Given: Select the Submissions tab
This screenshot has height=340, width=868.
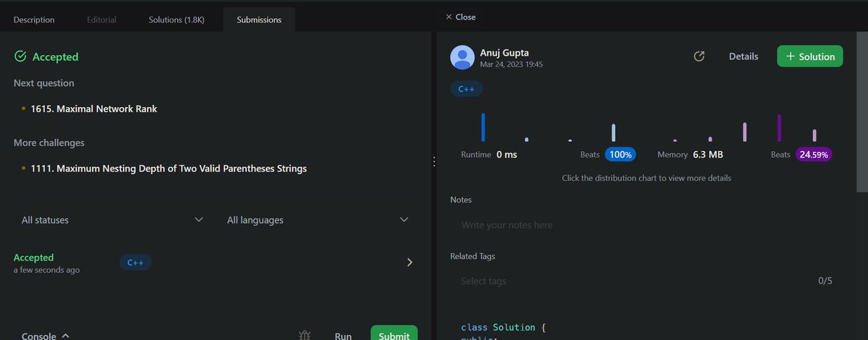Looking at the screenshot, I should point(259,20).
